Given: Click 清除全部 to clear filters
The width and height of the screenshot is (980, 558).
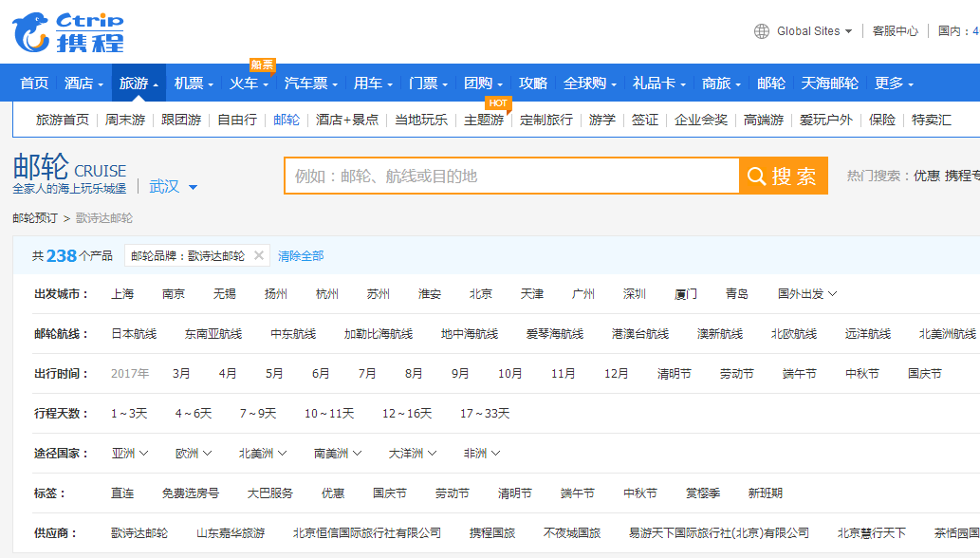Looking at the screenshot, I should pyautogui.click(x=301, y=256).
